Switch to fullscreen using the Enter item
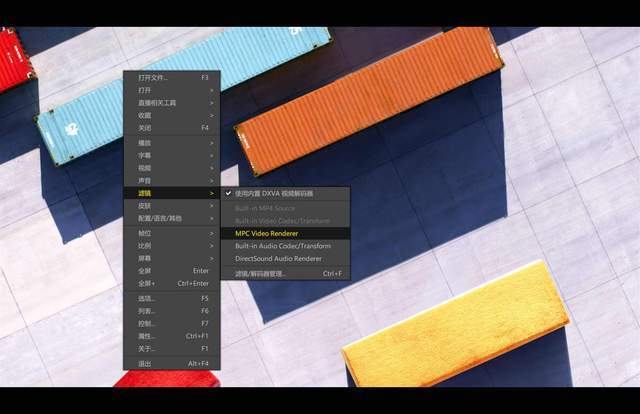Image resolution: width=640 pixels, height=414 pixels. 172,271
